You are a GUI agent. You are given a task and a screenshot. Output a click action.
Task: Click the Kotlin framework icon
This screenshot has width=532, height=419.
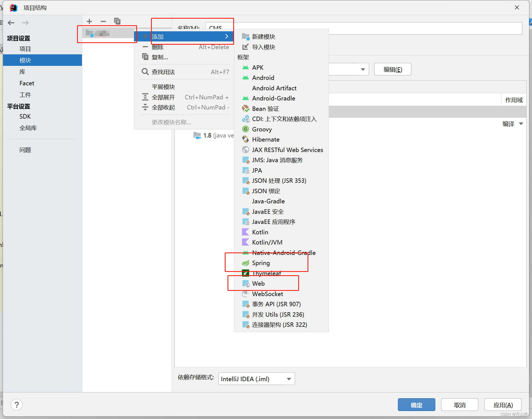(x=245, y=232)
